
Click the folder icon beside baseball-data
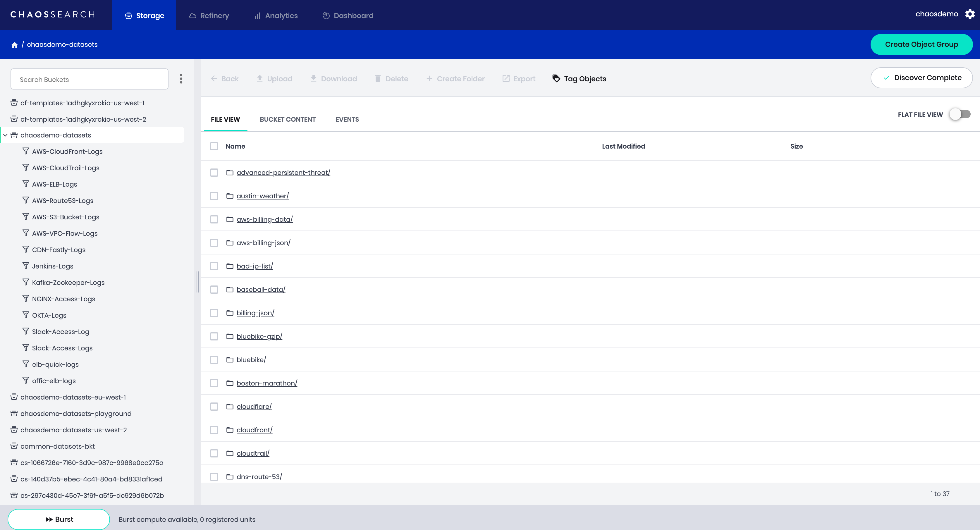click(x=230, y=290)
